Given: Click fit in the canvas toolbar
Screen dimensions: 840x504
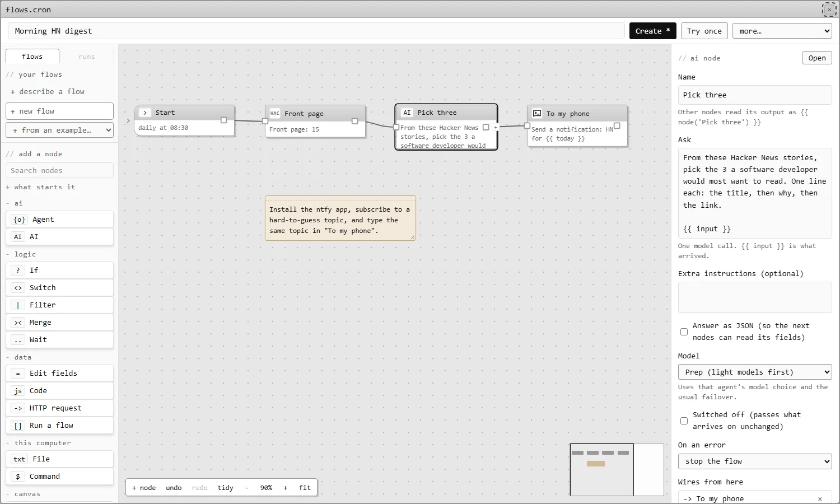Looking at the screenshot, I should tap(305, 488).
